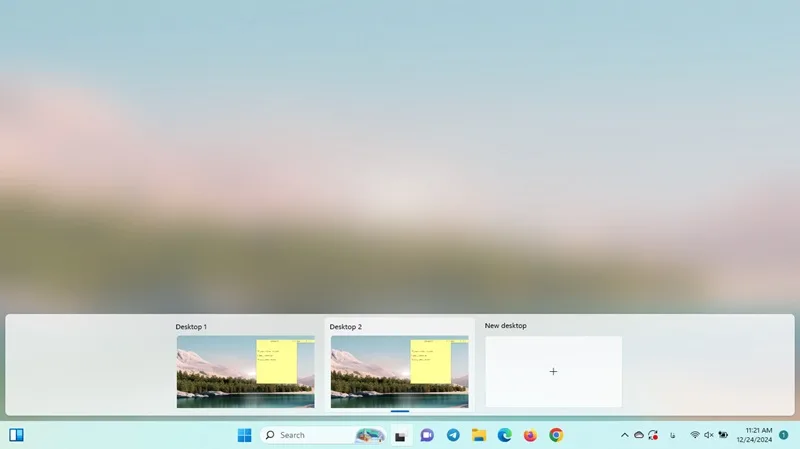Open the Windows Start menu
The height and width of the screenshot is (449, 800).
coord(244,435)
